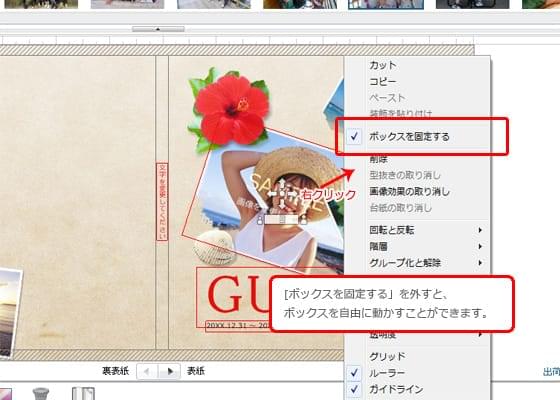Click the four-way move handle on the photo
Image resolution: width=560 pixels, height=400 pixels.
(282, 194)
